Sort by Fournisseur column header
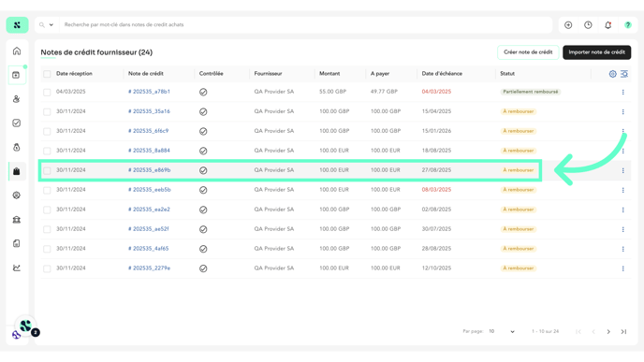This screenshot has width=644, height=362. point(268,74)
